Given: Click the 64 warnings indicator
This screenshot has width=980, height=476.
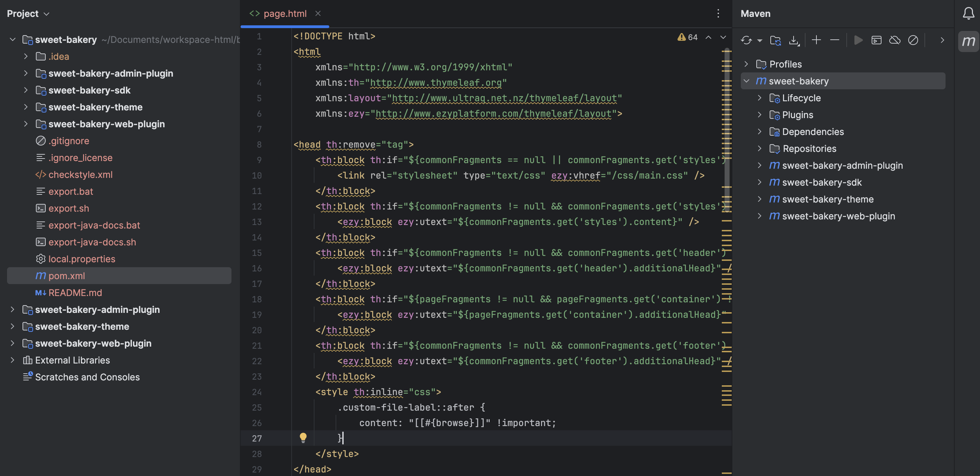Looking at the screenshot, I should pyautogui.click(x=687, y=37).
